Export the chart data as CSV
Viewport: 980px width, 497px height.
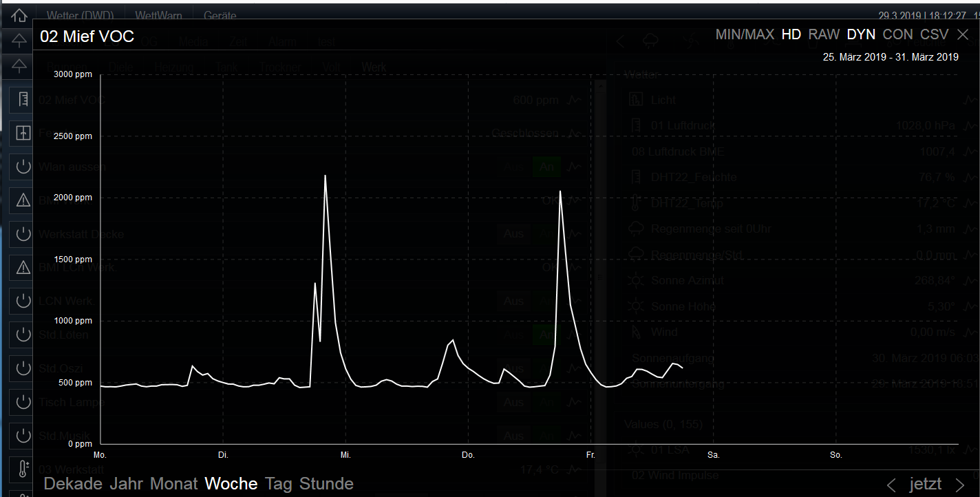pyautogui.click(x=935, y=34)
